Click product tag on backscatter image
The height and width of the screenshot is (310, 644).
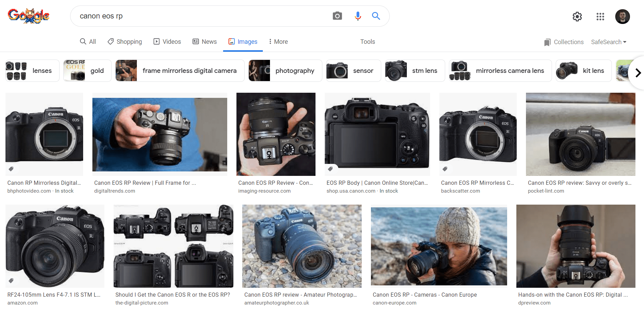(x=445, y=169)
